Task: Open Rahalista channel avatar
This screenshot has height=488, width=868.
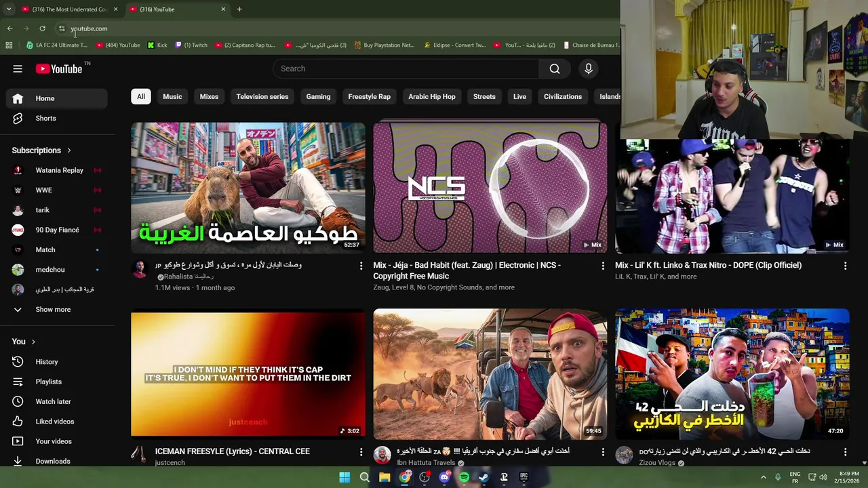Action: click(140, 269)
